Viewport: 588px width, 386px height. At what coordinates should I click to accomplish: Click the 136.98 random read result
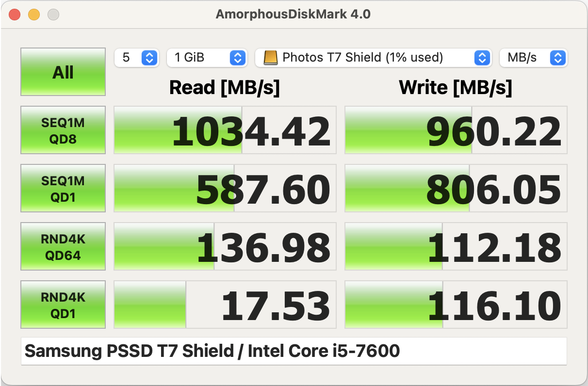[225, 246]
